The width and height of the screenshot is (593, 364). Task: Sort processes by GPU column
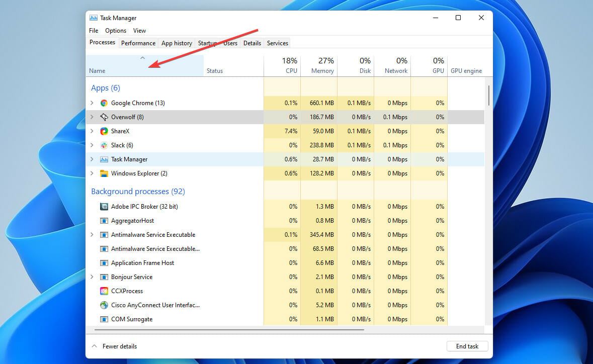(429, 66)
